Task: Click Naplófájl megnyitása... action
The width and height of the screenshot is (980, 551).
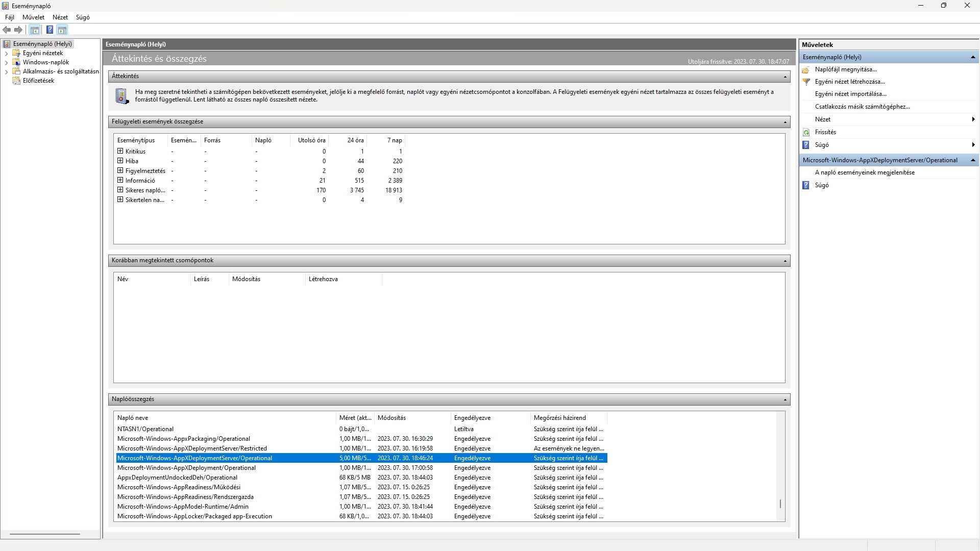Action: pos(846,69)
